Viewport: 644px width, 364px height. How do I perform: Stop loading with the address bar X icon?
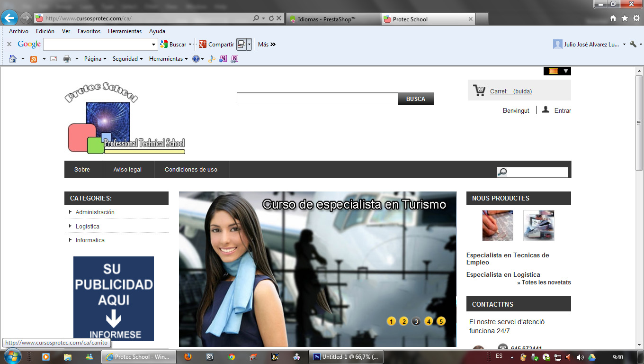point(279,18)
